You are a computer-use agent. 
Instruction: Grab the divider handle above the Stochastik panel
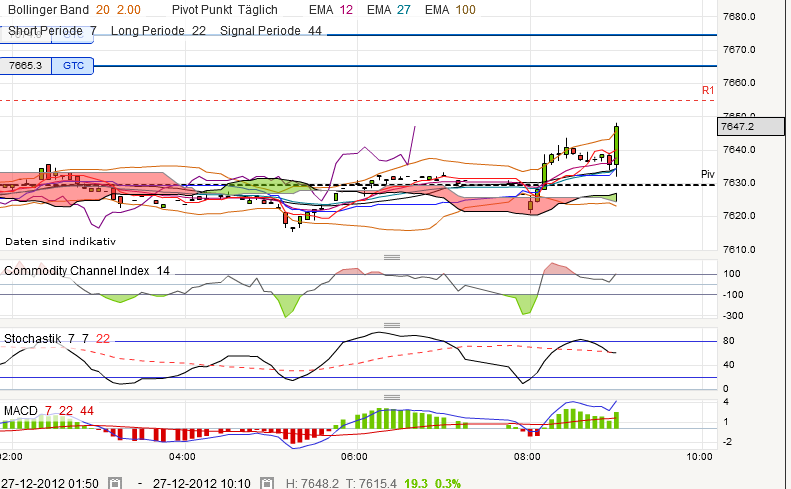392,325
